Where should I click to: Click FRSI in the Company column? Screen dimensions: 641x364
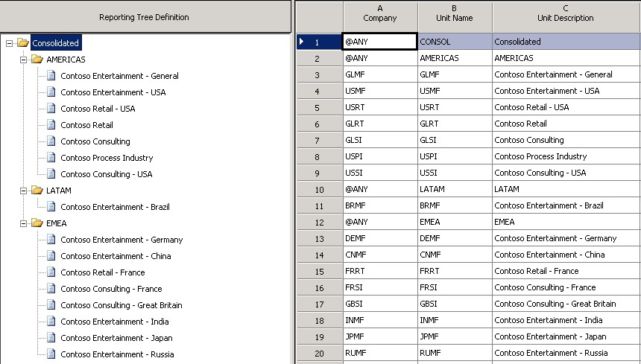380,287
